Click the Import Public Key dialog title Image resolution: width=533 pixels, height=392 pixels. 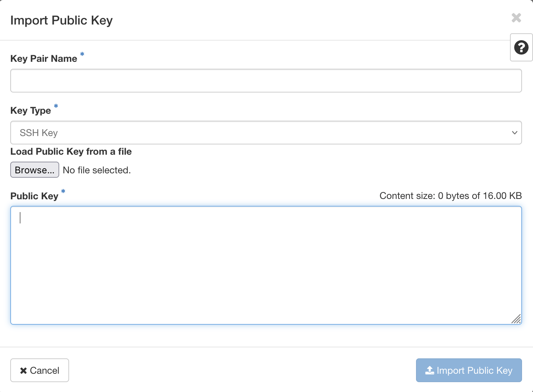(x=61, y=20)
